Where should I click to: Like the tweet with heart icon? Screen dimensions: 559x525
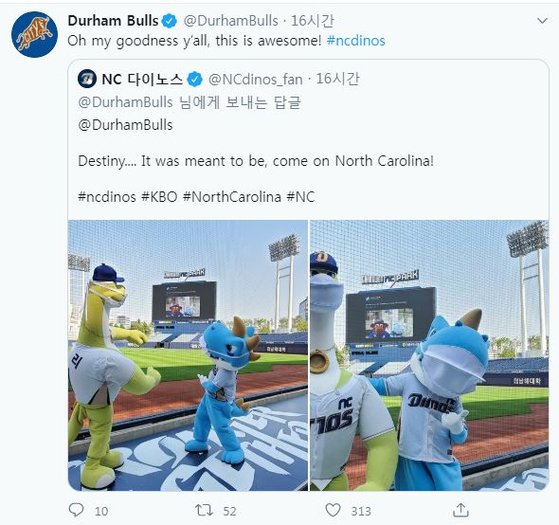333,510
